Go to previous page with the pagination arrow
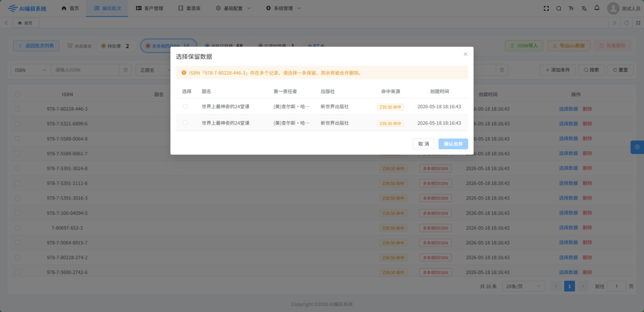Screen dimensions: 644x312 (x=556, y=286)
